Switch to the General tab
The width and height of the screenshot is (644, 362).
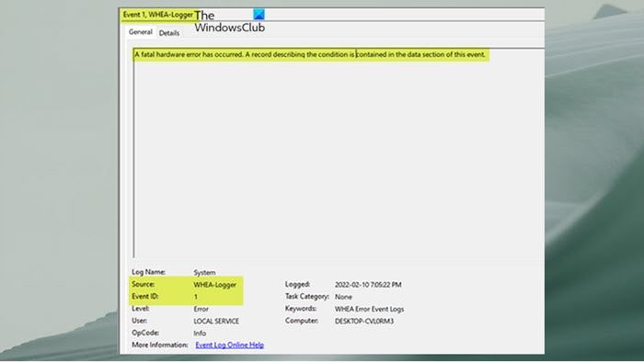[141, 32]
